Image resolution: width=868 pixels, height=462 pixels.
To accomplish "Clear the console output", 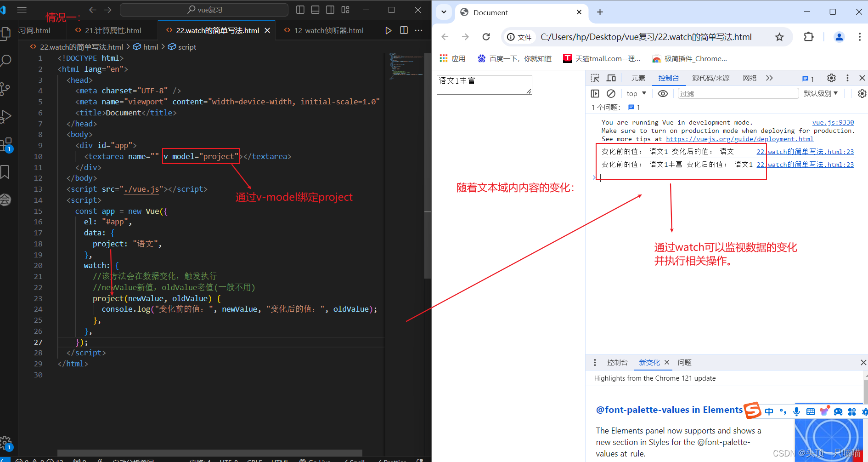I will click(x=611, y=94).
